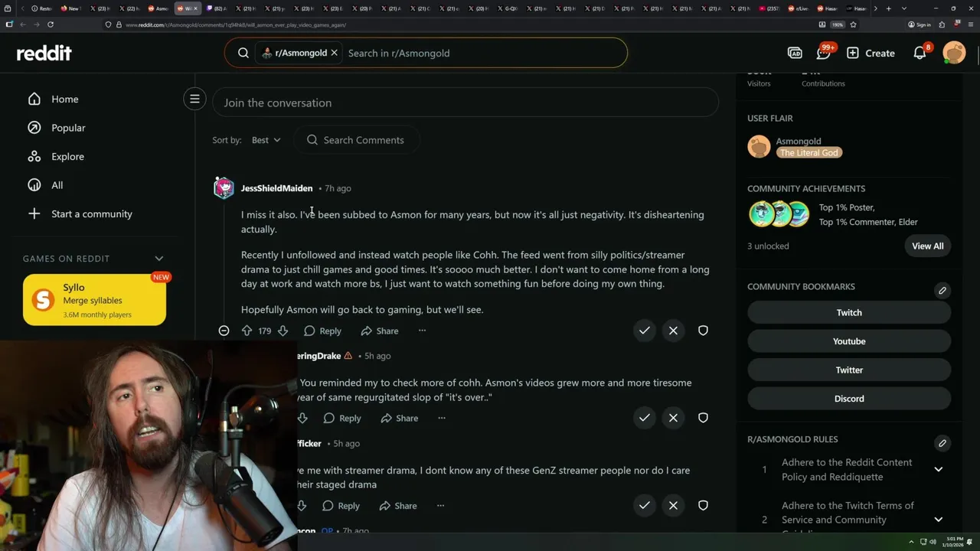Open the Discord bookmark
This screenshot has height=551, width=980.
pyautogui.click(x=849, y=399)
